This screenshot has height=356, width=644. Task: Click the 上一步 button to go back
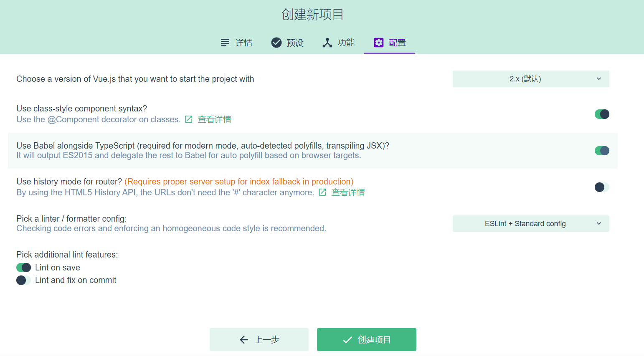coord(259,339)
